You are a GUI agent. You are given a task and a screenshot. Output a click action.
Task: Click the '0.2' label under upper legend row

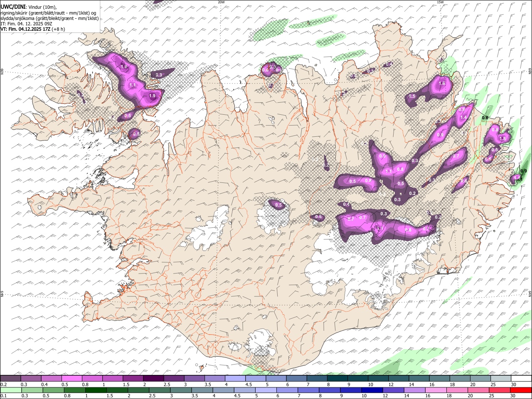pos(3,384)
